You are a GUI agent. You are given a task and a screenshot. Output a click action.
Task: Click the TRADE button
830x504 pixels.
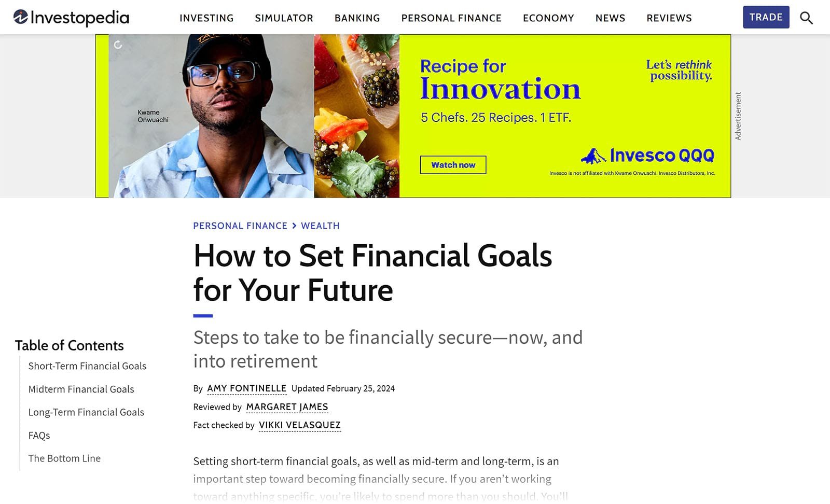[766, 17]
